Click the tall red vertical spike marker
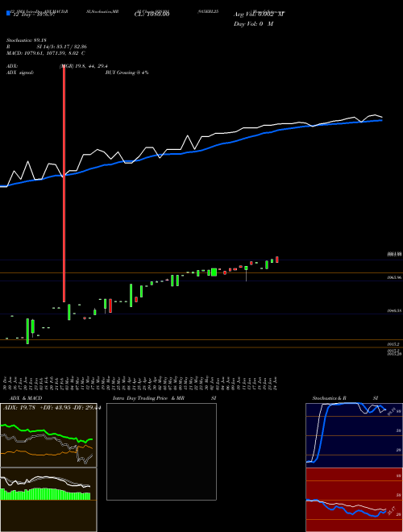Screen dimensions: 403x532 (x=64, y=184)
